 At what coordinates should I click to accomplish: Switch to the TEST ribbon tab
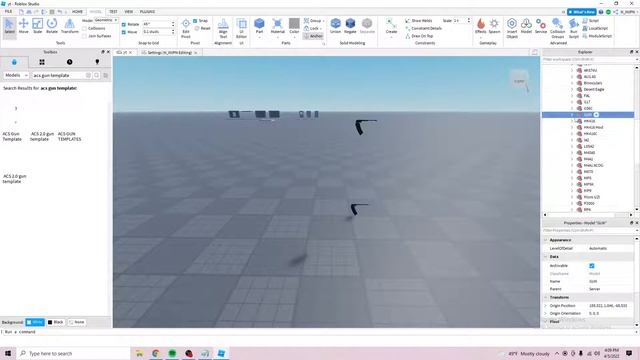(x=113, y=12)
